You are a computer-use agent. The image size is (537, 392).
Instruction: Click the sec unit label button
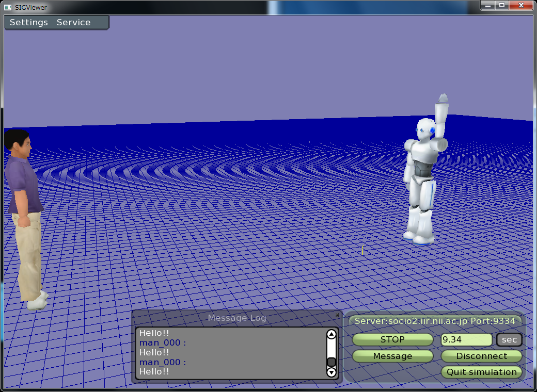(509, 340)
